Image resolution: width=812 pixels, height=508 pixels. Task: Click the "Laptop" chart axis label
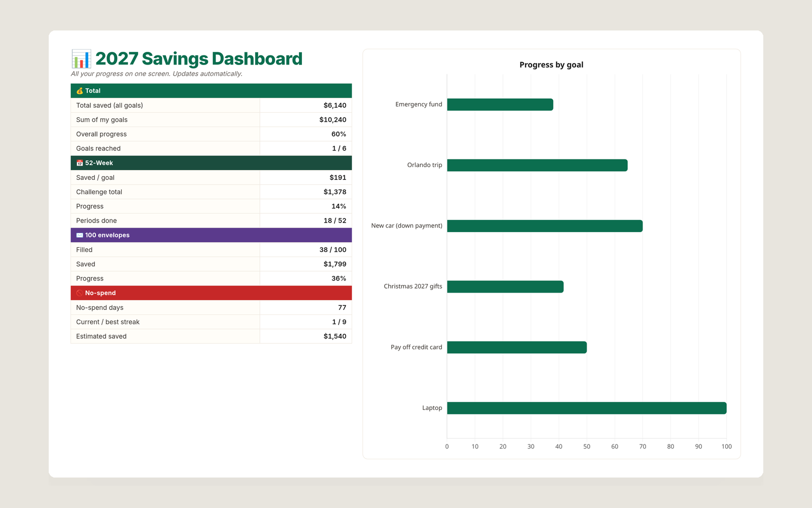[432, 408]
